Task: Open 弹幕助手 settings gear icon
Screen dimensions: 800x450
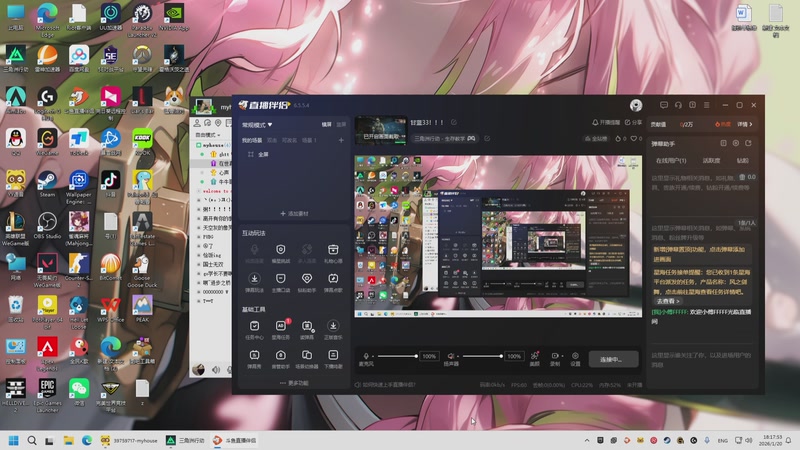Action: tap(736, 143)
